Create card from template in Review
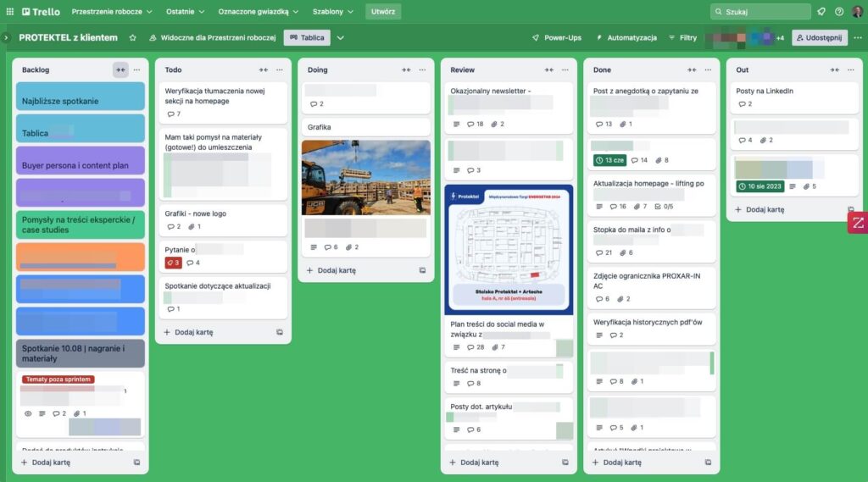Image resolution: width=868 pixels, height=482 pixels. [x=565, y=462]
